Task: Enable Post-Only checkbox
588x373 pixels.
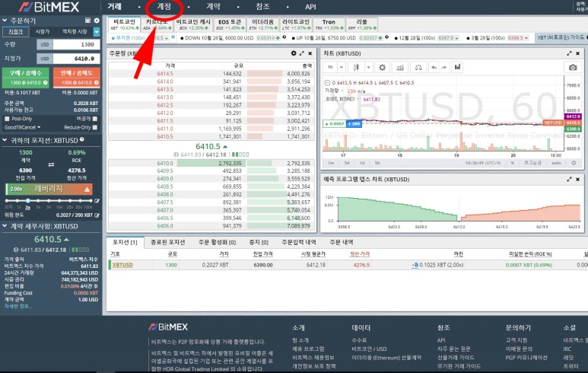Action: point(7,119)
